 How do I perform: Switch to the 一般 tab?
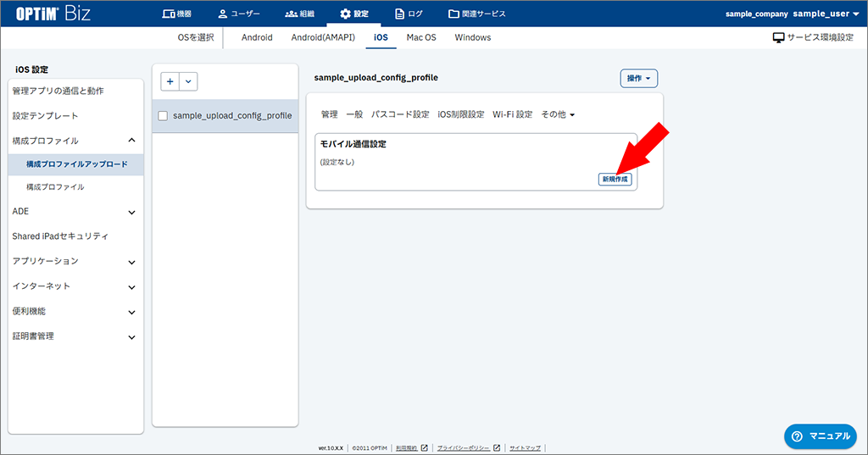354,114
